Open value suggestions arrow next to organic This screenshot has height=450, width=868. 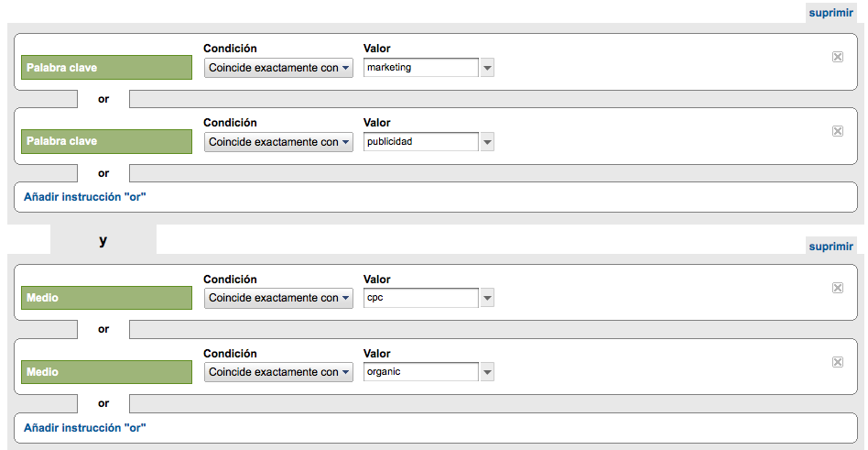(x=487, y=372)
